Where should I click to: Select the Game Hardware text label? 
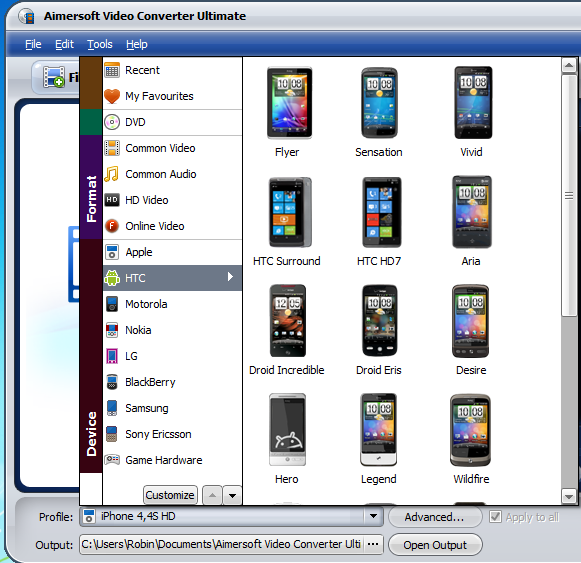tap(164, 460)
